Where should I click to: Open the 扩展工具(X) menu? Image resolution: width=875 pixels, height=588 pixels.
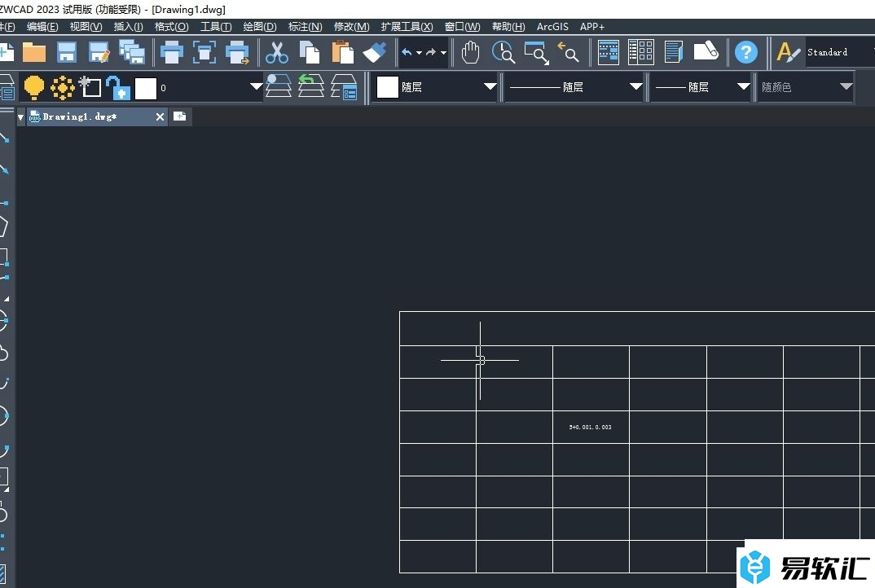[x=407, y=27]
